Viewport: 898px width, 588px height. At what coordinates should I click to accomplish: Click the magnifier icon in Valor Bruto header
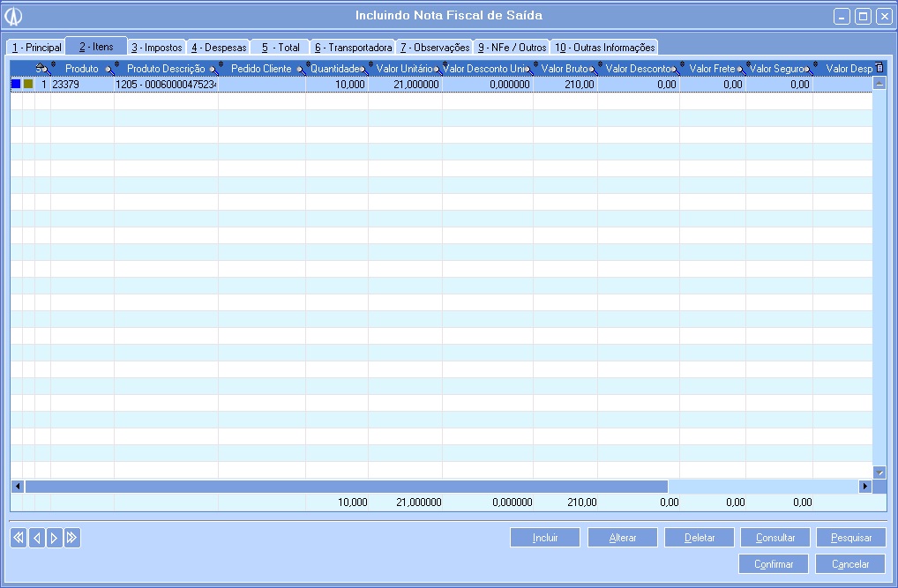coord(592,70)
